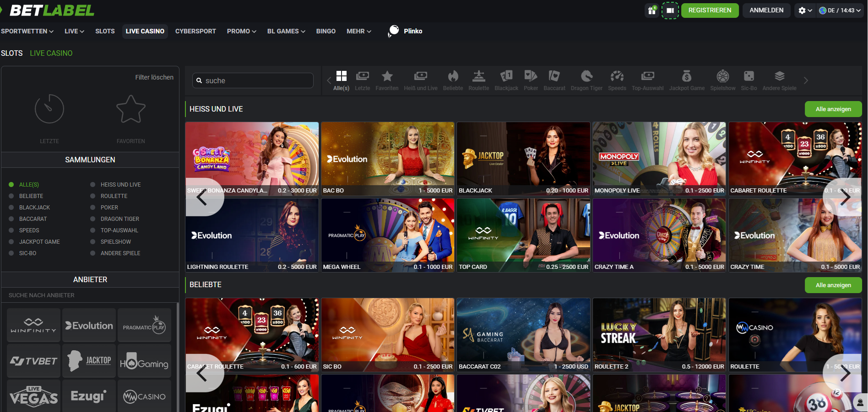Image resolution: width=868 pixels, height=412 pixels.
Task: Open the DE language and time dropdown
Action: pyautogui.click(x=840, y=11)
